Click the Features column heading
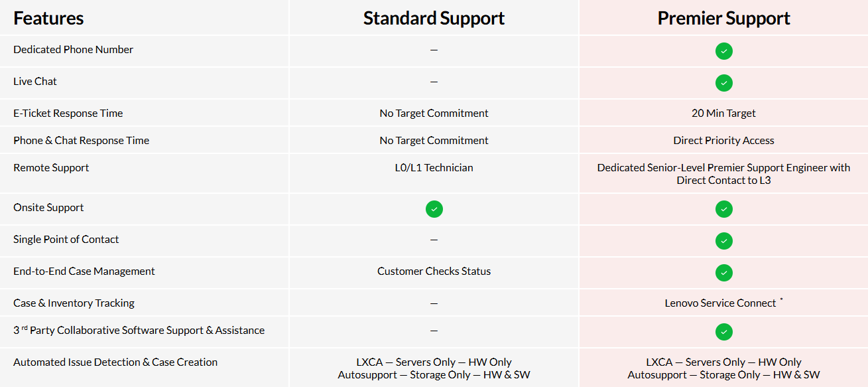 48,18
